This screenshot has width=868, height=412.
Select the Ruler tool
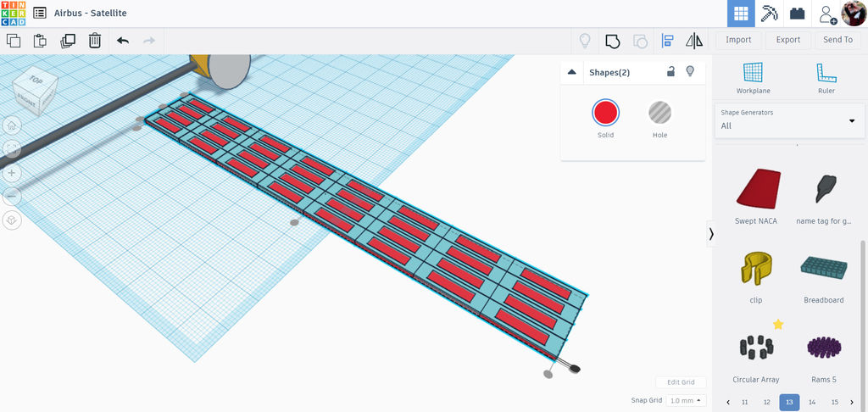tap(826, 78)
